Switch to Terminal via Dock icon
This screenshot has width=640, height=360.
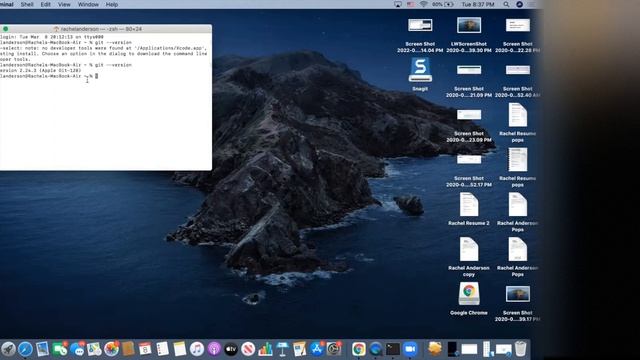(393, 349)
